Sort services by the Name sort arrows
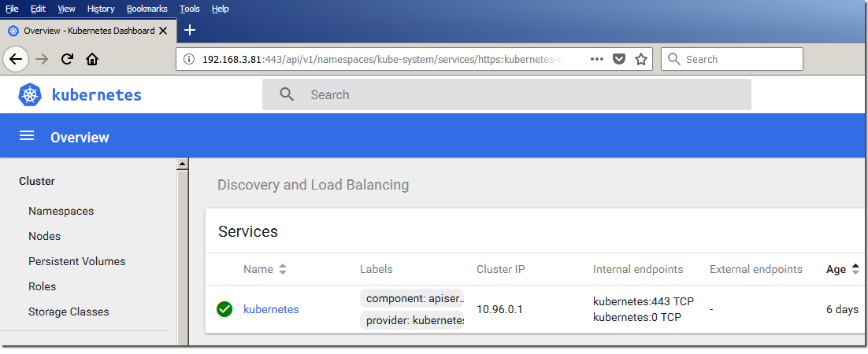868x354 pixels. pyautogui.click(x=283, y=269)
